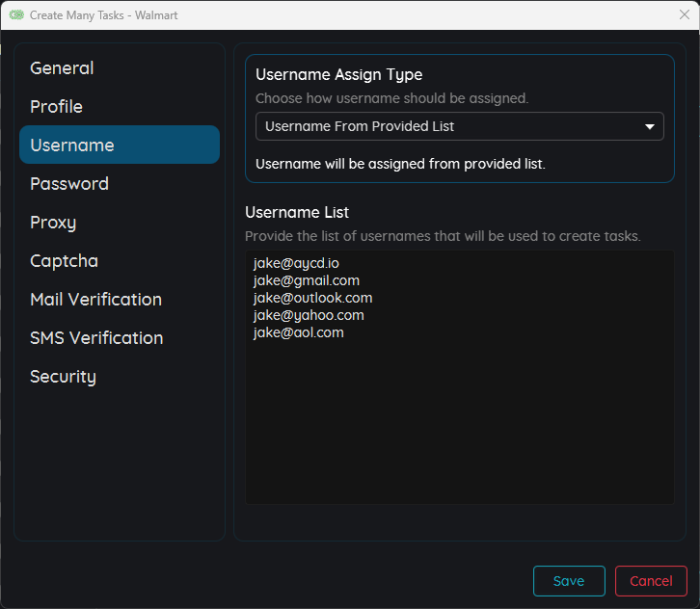Go to the Password section
700x609 pixels.
pos(69,184)
